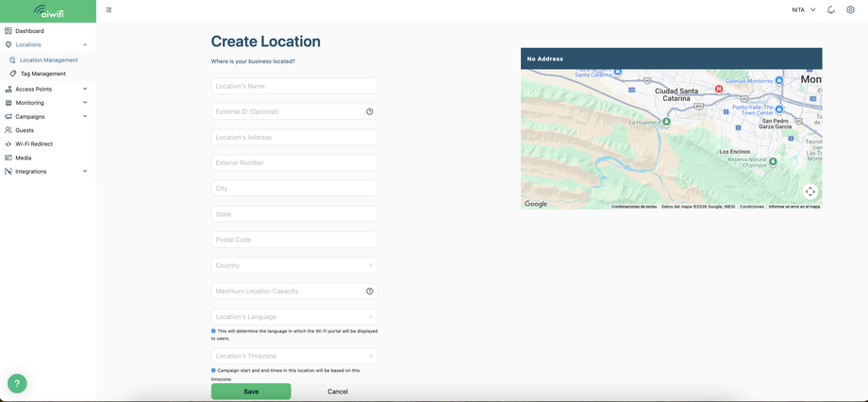This screenshot has height=402, width=868.
Task: Click the green help question mark button
Action: point(17,383)
